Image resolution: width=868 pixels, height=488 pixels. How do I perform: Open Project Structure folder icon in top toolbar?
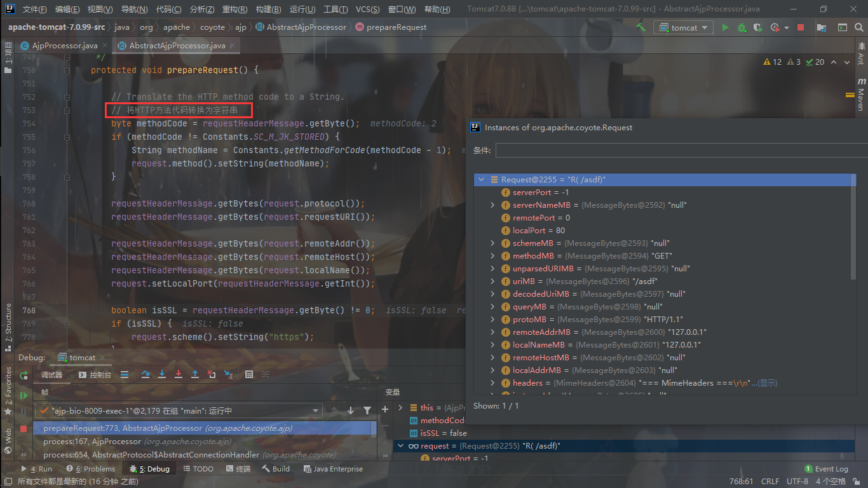pos(822,27)
